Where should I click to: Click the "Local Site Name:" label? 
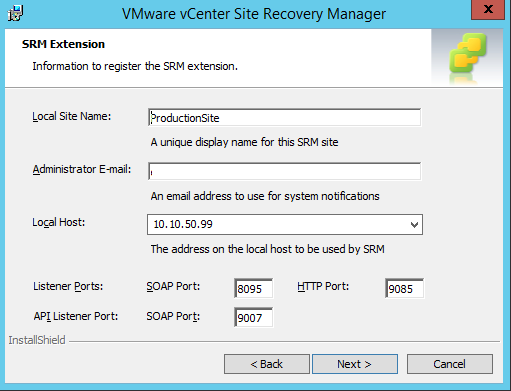(72, 116)
